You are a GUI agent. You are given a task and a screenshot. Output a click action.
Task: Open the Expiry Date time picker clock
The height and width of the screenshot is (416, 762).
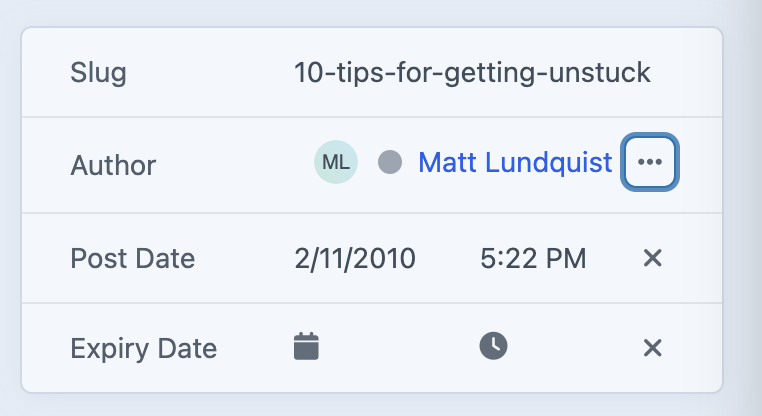point(493,346)
